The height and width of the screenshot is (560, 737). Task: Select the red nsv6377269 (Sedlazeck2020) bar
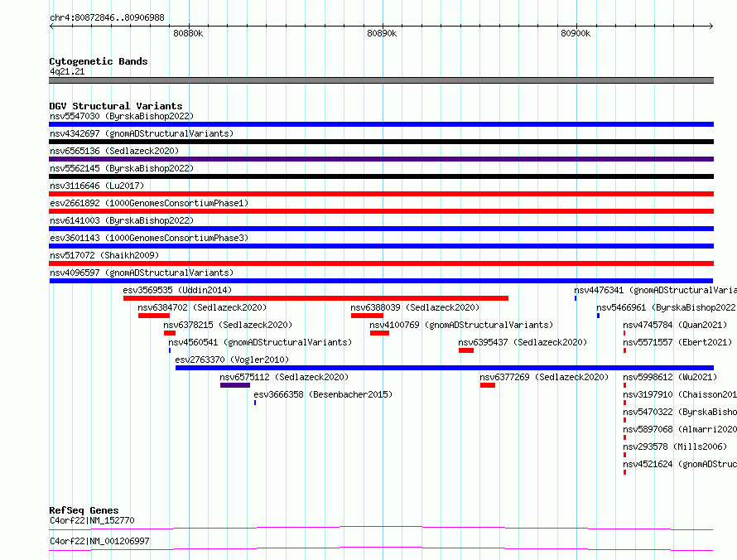click(x=488, y=385)
